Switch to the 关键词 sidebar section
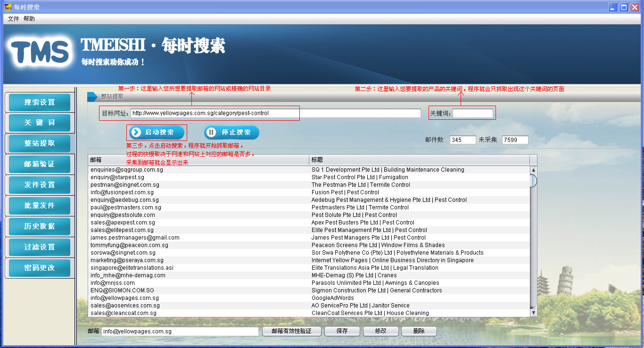The width and height of the screenshot is (644, 348). click(x=40, y=123)
